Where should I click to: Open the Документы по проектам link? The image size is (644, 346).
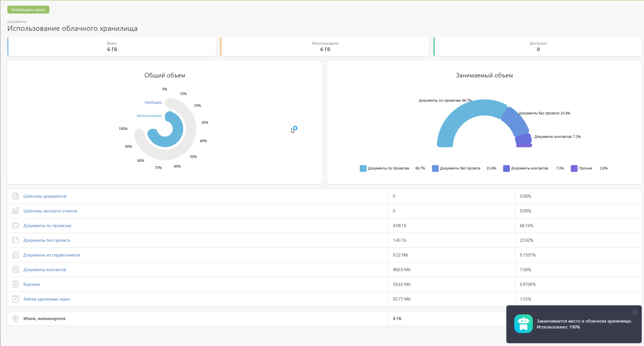(47, 225)
